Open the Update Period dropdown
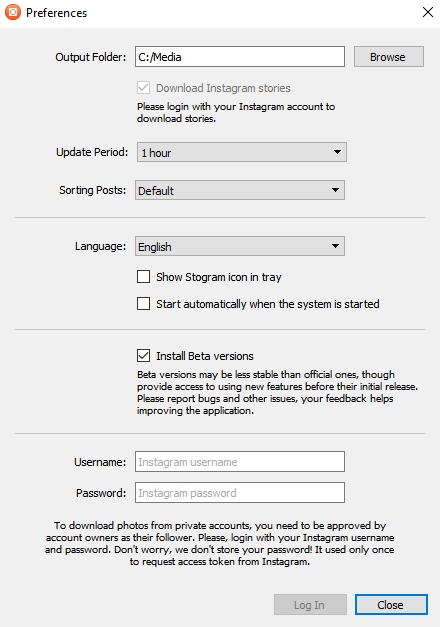The image size is (440, 627). click(242, 152)
